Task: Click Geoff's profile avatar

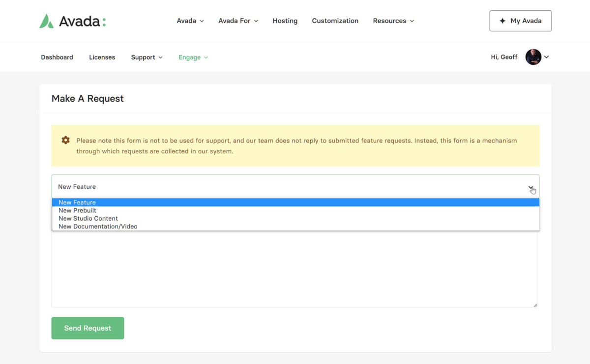Action: click(x=533, y=57)
